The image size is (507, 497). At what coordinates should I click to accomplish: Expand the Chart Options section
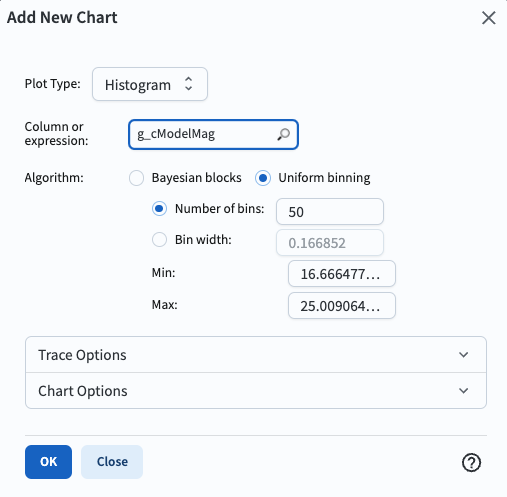[x=256, y=391]
